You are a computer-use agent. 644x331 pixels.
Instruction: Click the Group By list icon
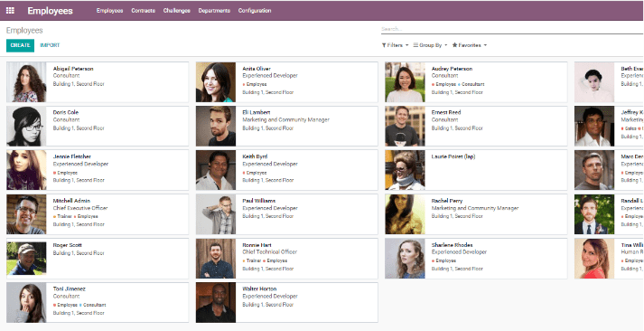pos(415,45)
